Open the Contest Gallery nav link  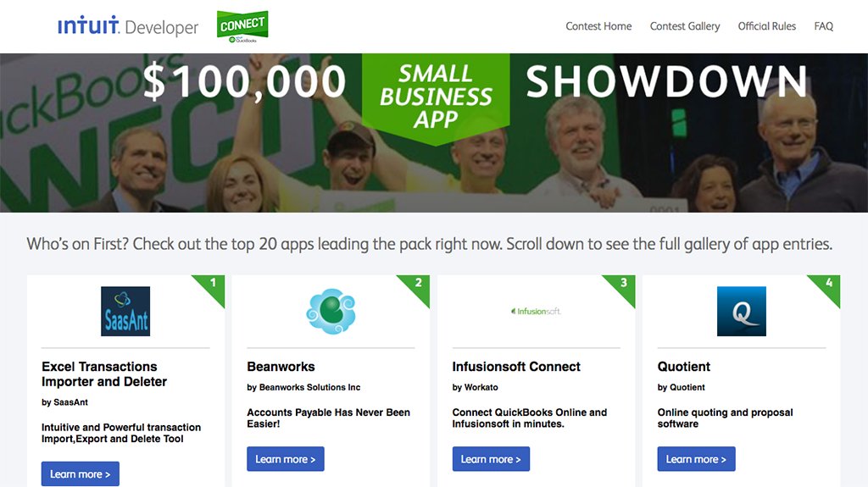point(685,26)
